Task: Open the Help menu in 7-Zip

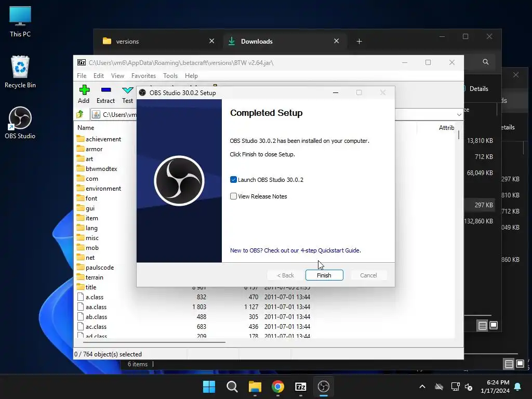Action: click(191, 76)
